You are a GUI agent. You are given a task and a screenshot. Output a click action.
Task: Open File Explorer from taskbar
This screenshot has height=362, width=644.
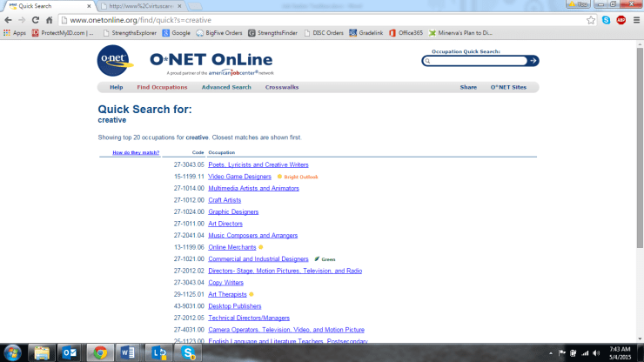pyautogui.click(x=42, y=352)
